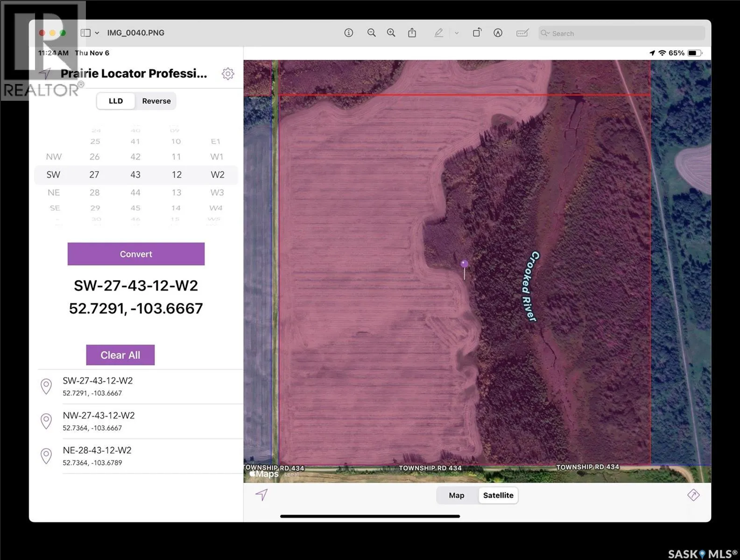Switch to Reverse lookup mode

[x=156, y=101]
